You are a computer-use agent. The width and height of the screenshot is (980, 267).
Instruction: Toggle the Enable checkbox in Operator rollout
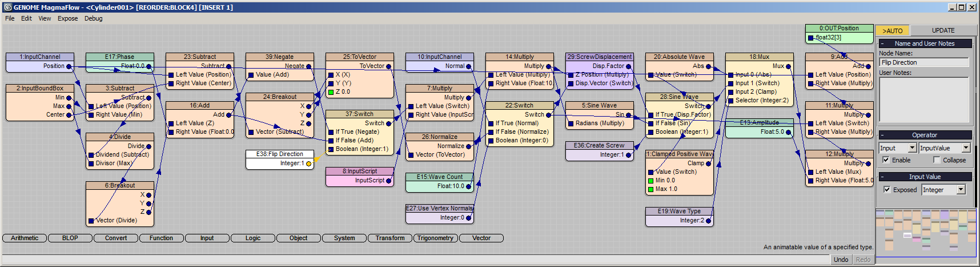point(886,160)
